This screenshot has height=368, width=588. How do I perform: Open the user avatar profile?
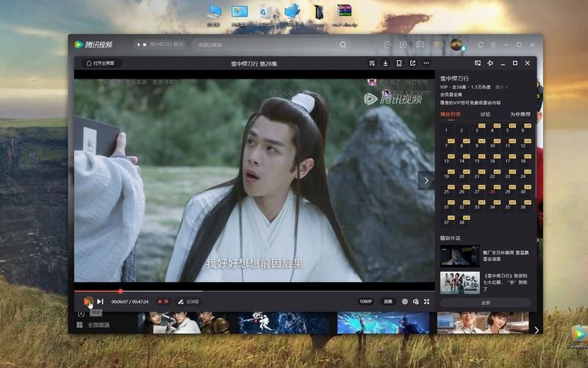point(456,45)
